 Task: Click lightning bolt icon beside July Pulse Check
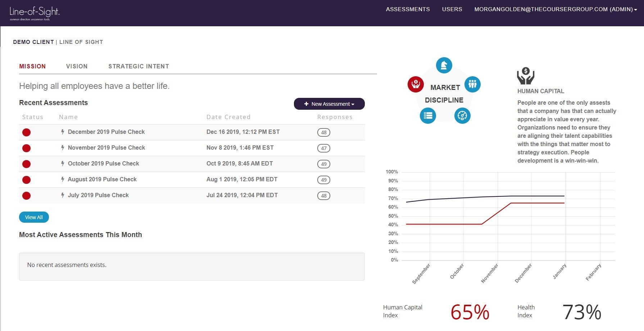(x=63, y=195)
